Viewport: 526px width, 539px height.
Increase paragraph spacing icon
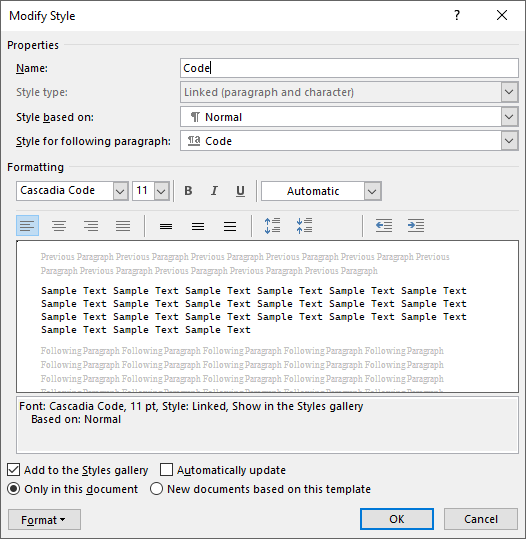[x=272, y=226]
